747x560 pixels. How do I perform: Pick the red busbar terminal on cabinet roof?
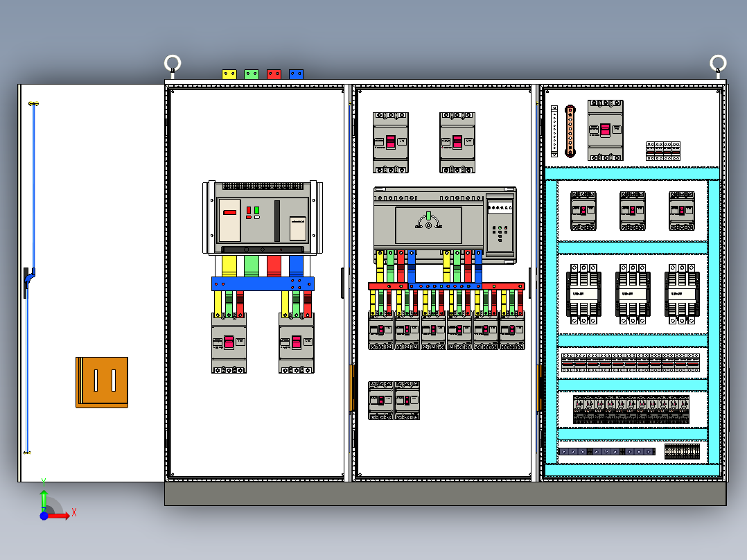(x=274, y=74)
